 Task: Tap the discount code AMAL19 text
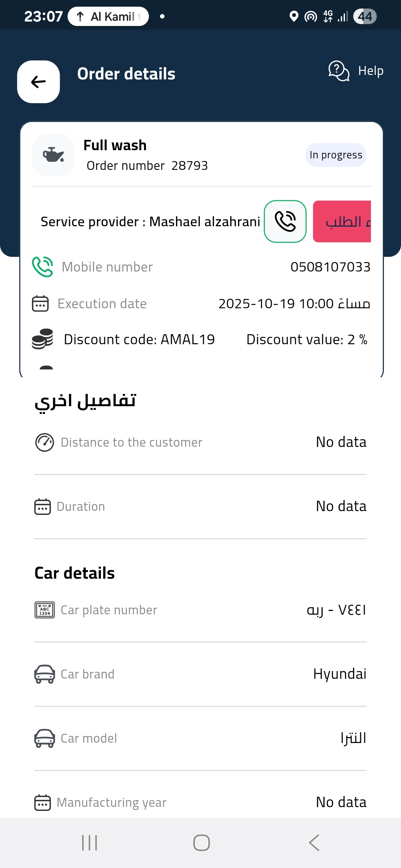pos(139,339)
